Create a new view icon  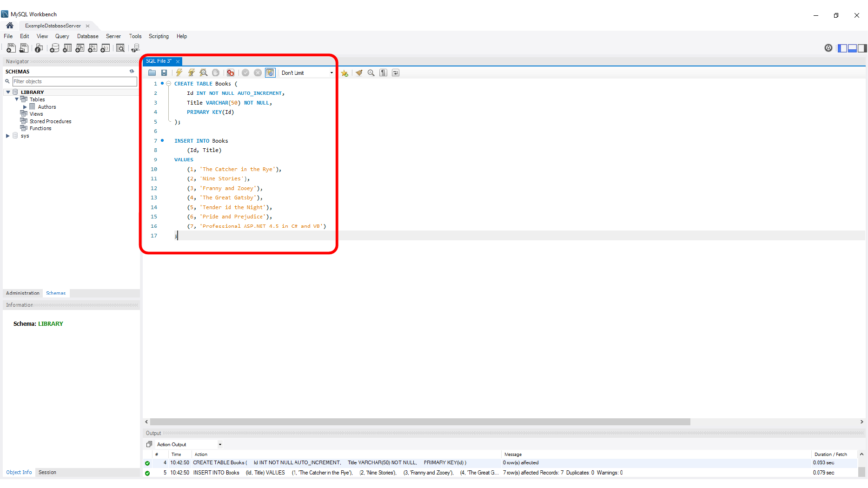(x=80, y=48)
